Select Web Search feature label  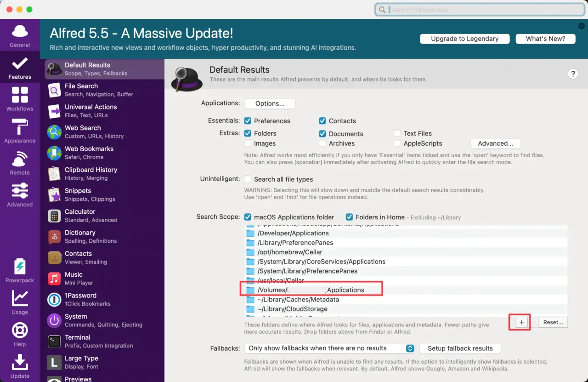(x=83, y=128)
